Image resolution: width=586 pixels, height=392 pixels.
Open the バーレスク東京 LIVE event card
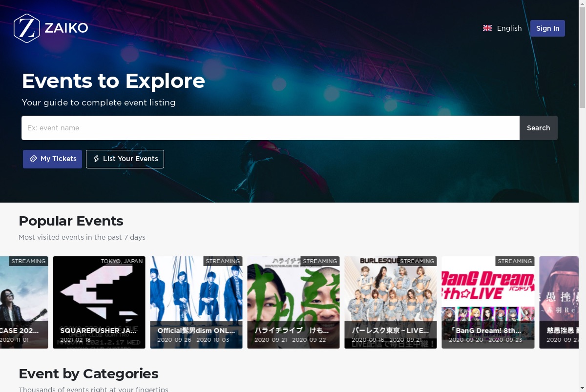pos(391,302)
